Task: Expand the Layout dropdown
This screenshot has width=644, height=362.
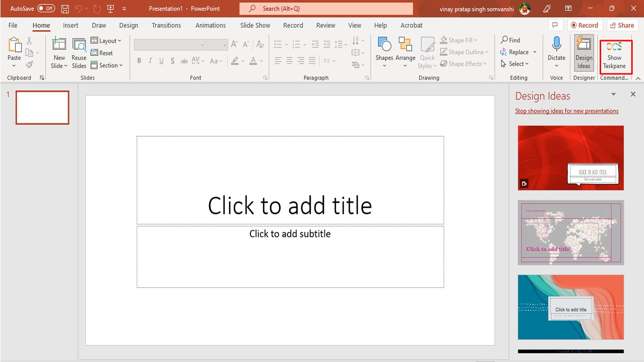Action: [x=106, y=41]
